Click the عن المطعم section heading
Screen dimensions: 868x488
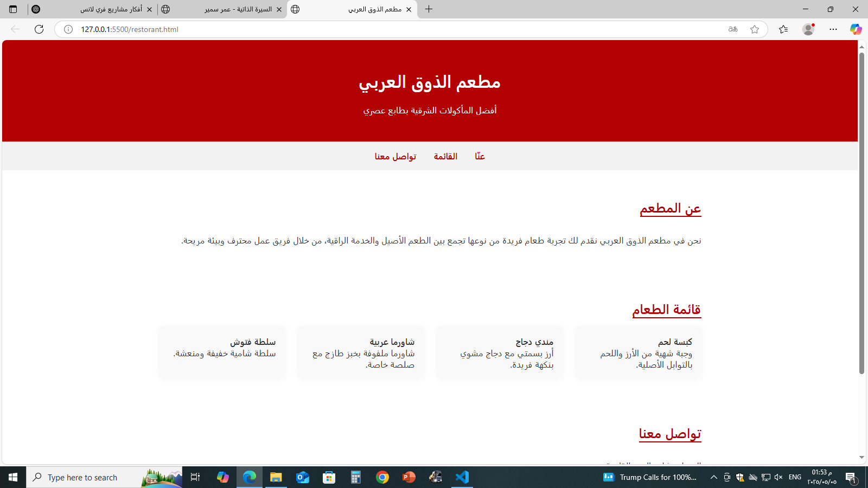(671, 209)
